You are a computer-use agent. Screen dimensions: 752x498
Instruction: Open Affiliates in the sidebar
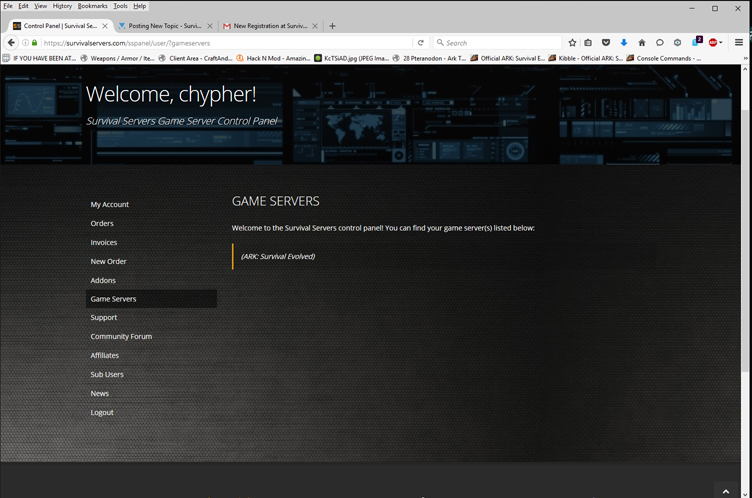pos(105,356)
